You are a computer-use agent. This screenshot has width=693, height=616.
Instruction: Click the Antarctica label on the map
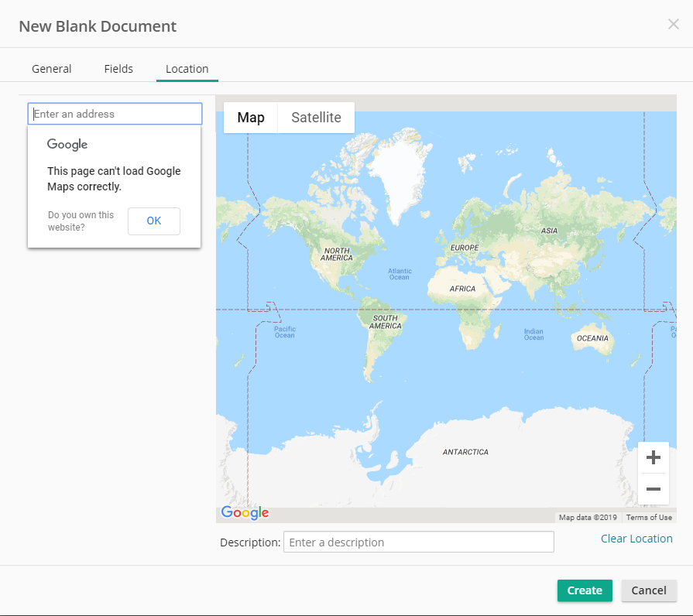[465, 451]
